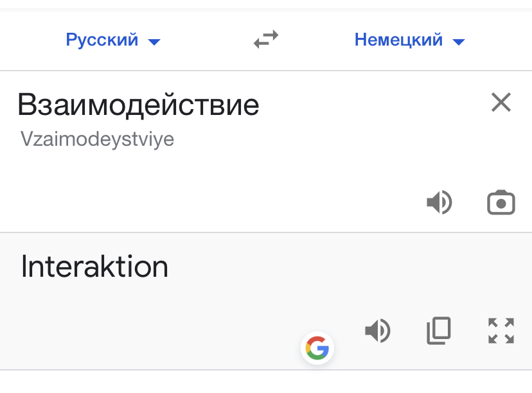Play the German translation audio
Screen dimensions: 532x393
378,331
